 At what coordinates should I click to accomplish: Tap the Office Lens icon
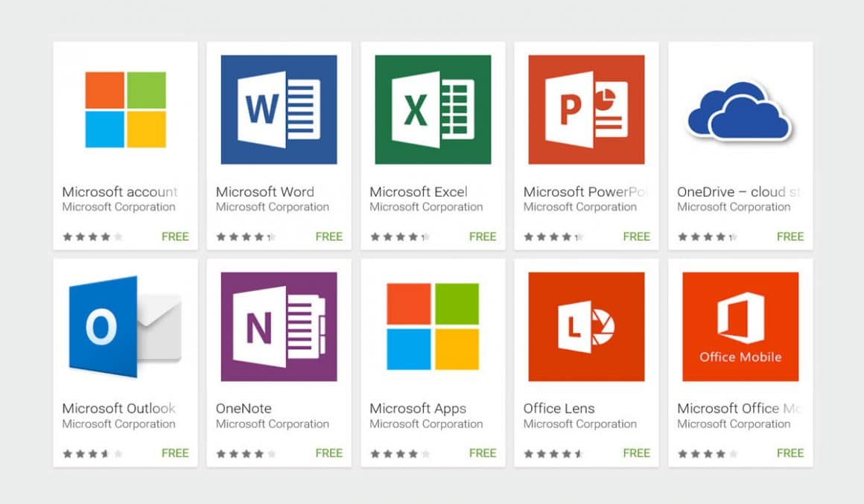coord(586,327)
